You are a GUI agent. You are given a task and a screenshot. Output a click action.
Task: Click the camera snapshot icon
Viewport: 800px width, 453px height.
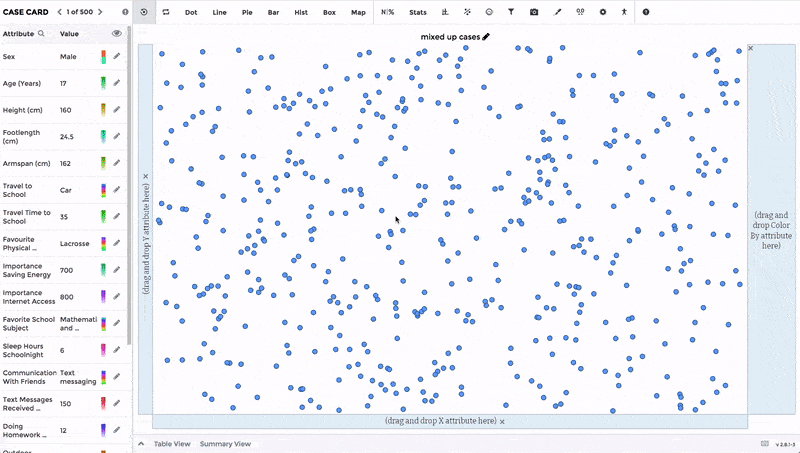(x=534, y=12)
